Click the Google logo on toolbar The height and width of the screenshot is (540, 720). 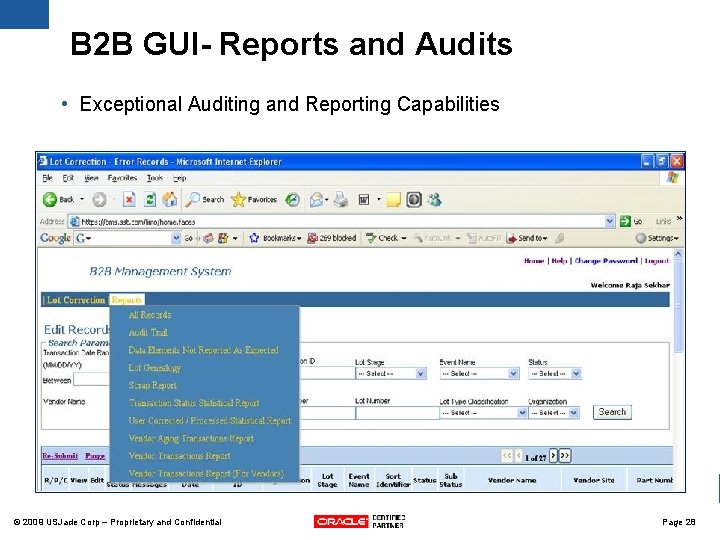pos(55,238)
